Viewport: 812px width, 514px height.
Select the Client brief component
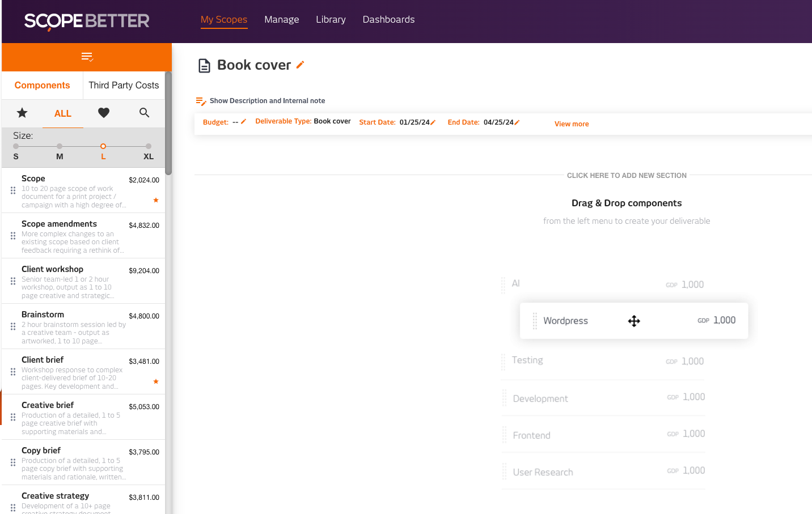point(83,372)
